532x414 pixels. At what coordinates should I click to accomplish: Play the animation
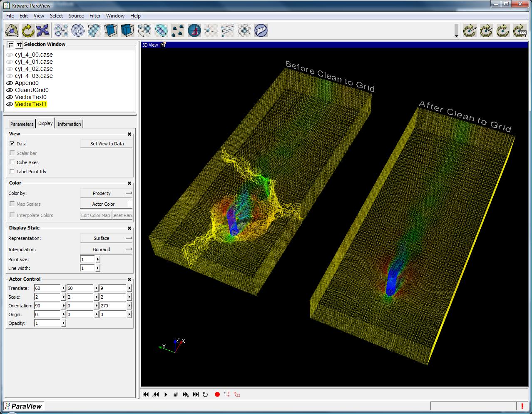click(166, 394)
